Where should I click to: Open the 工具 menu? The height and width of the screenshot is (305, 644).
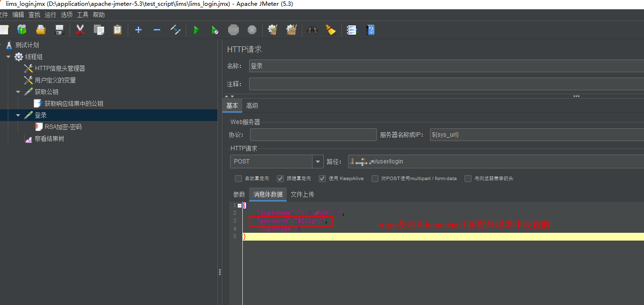point(83,15)
